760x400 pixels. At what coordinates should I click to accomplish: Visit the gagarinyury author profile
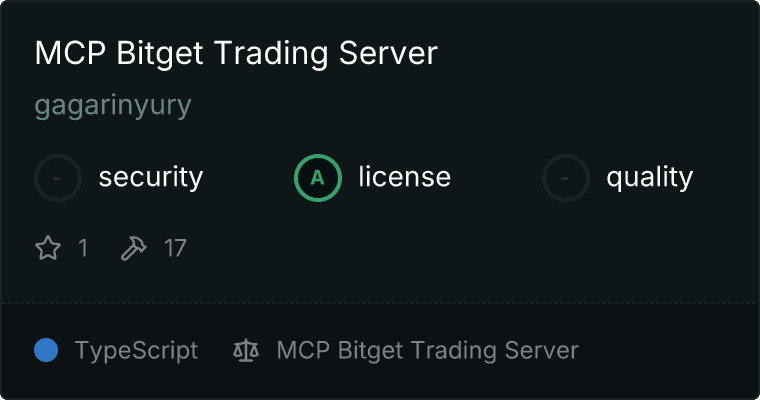[113, 105]
